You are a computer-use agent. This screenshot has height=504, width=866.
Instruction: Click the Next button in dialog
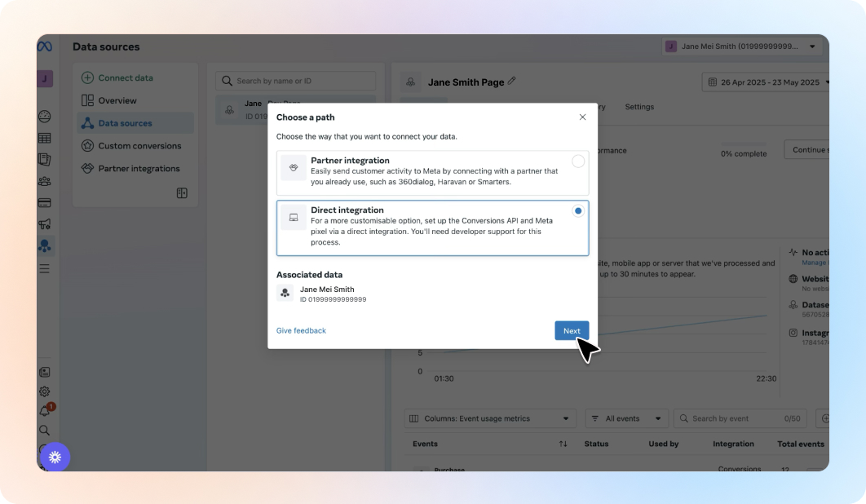[x=572, y=330]
